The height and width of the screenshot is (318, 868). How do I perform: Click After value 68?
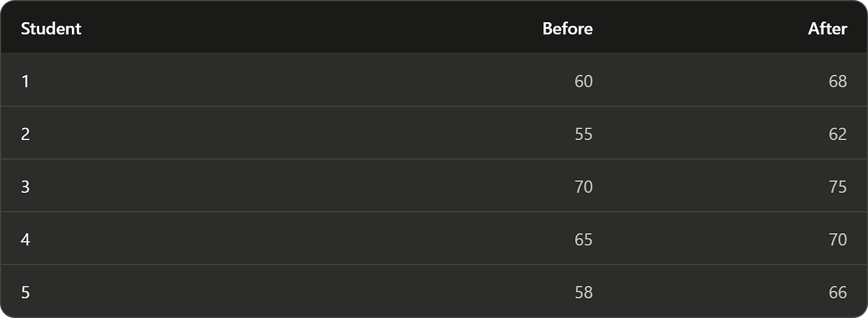click(838, 81)
